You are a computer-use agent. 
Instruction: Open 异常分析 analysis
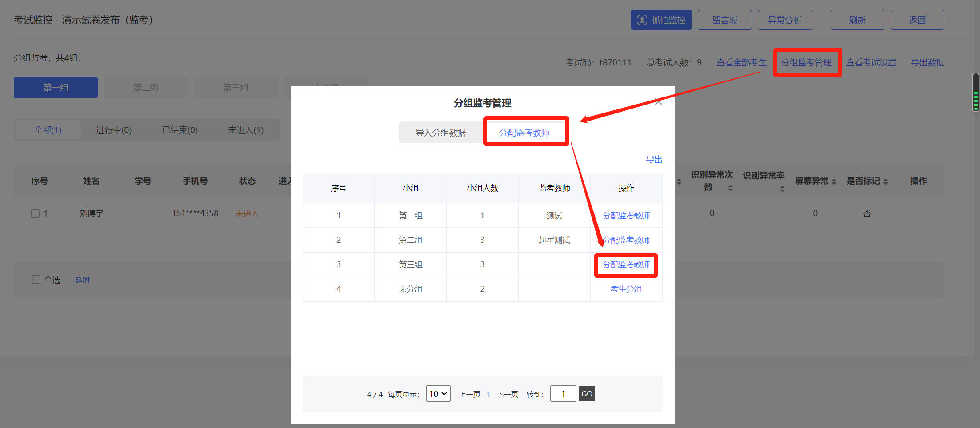coord(784,20)
